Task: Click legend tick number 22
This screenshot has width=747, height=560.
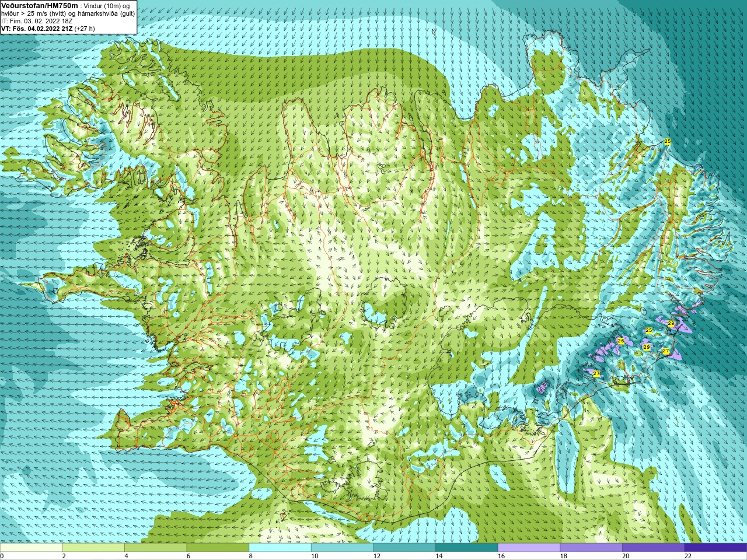Action: tap(688, 556)
